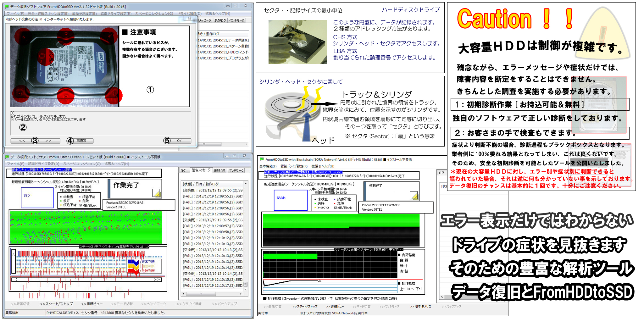
Task: Switch to ベンチマーク tab in Build 2000 window
Action: 236,171
